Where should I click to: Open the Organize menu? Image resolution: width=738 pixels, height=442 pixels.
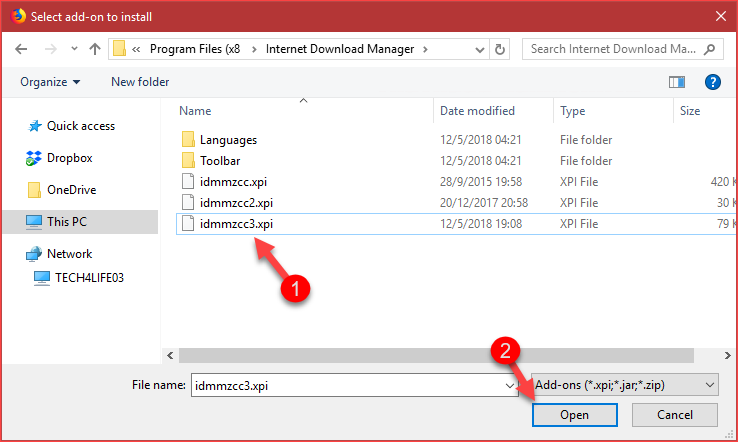pyautogui.click(x=49, y=82)
